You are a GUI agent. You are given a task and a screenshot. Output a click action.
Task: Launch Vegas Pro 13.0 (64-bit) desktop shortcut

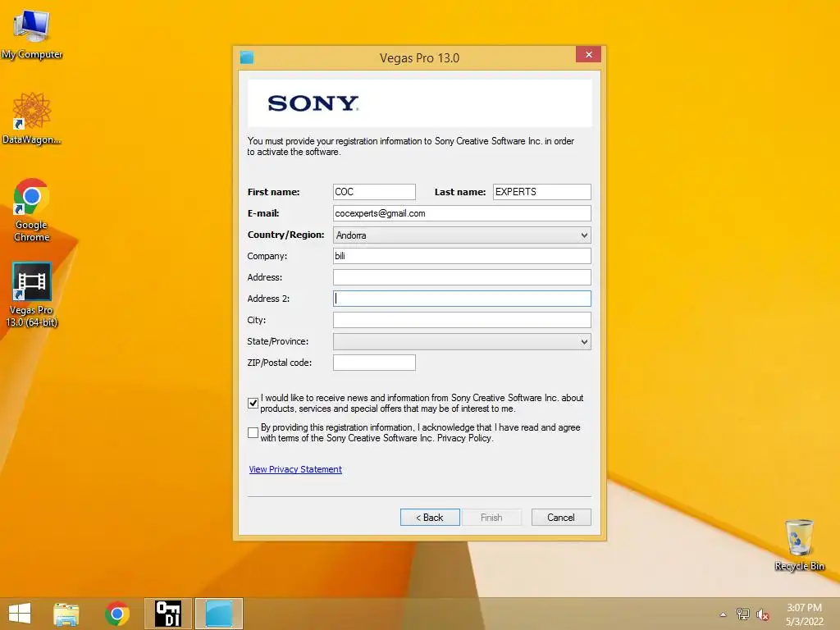(x=32, y=294)
